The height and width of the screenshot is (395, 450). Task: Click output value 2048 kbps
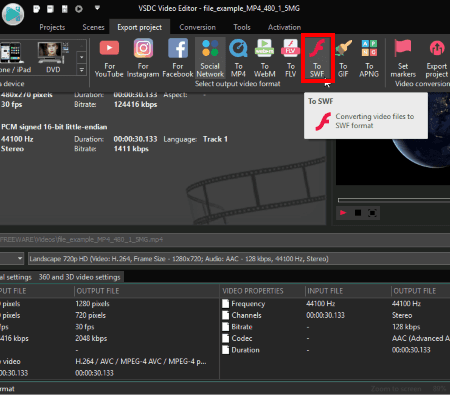[91, 338]
